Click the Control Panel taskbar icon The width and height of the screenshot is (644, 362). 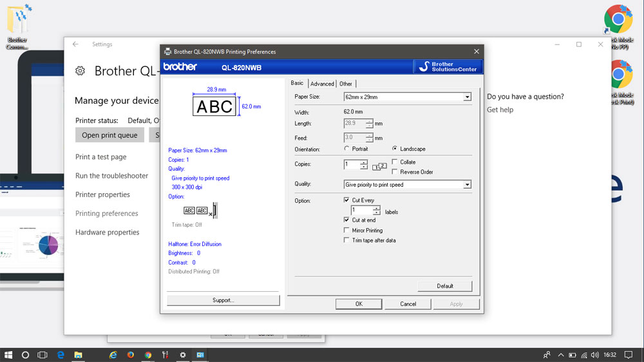[200, 355]
